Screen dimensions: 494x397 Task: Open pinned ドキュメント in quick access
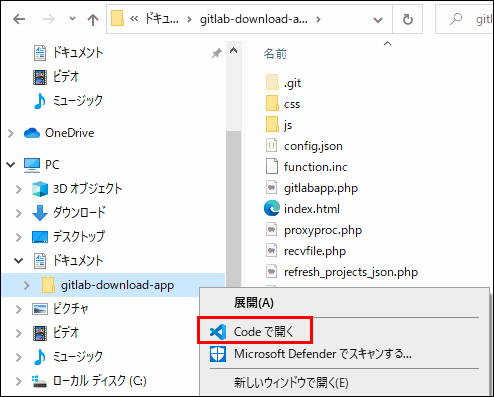(78, 53)
